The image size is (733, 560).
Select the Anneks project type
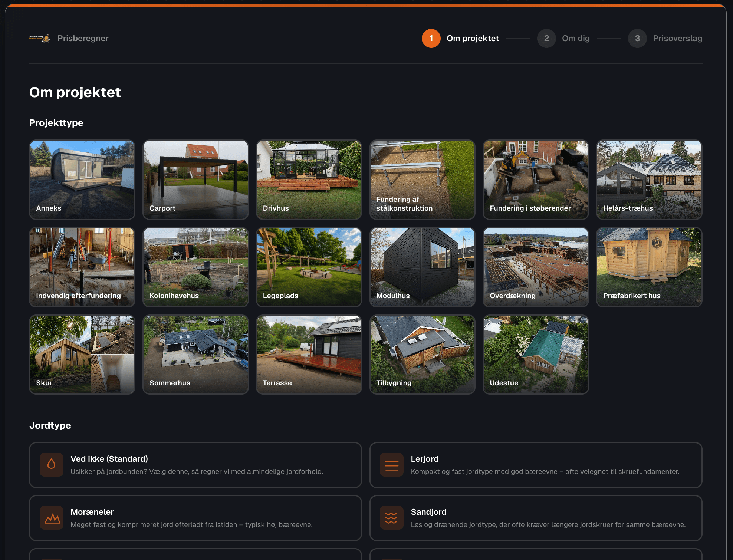click(x=82, y=179)
